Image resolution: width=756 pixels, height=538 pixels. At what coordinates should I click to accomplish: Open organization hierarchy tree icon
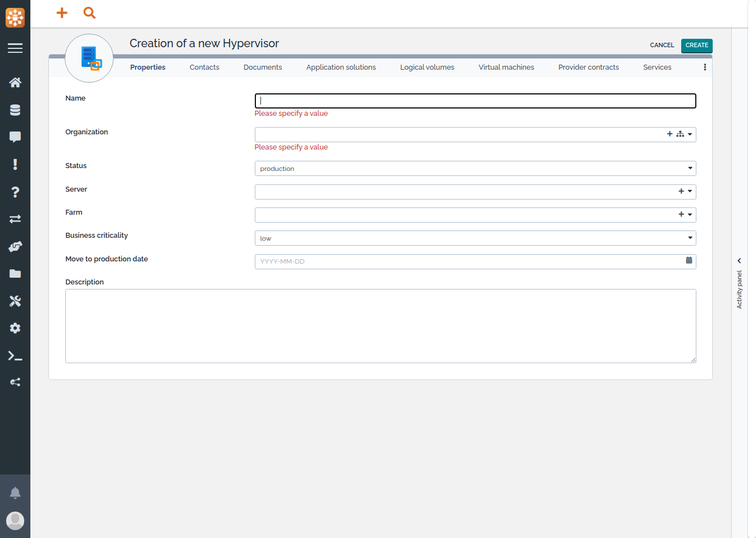click(x=680, y=134)
